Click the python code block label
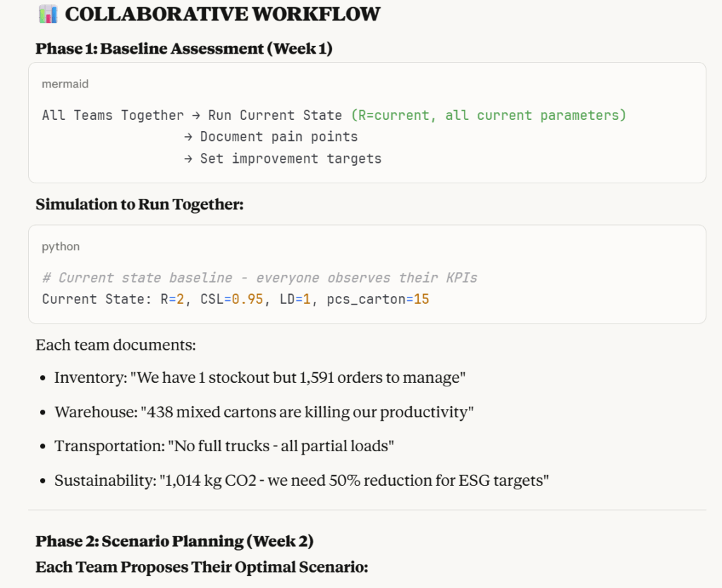This screenshot has width=722, height=588. pos(61,247)
